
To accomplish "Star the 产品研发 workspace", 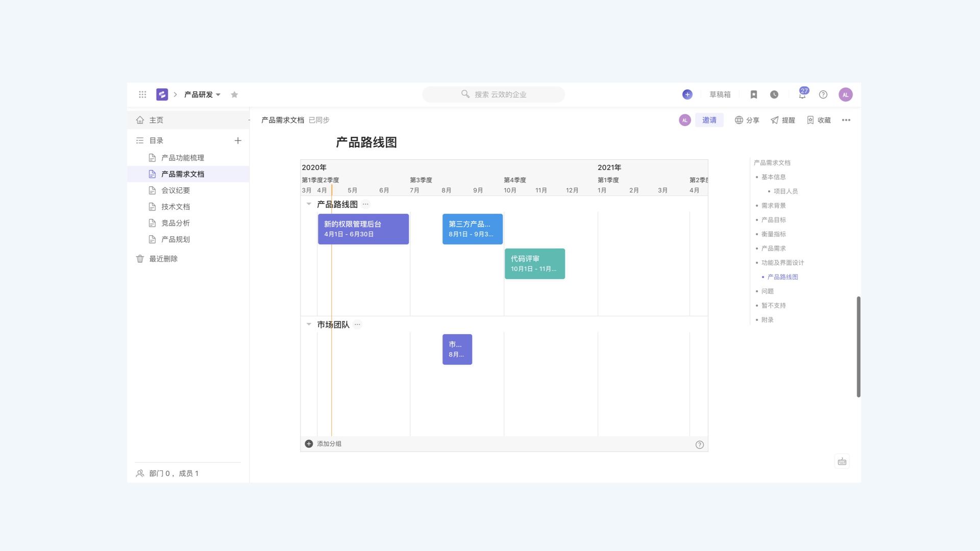I will point(234,94).
